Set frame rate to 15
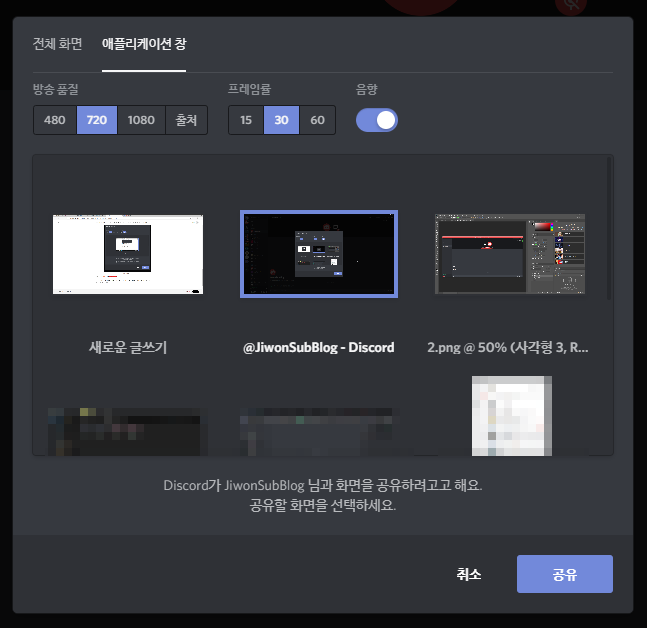Image resolution: width=647 pixels, height=628 pixels. pyautogui.click(x=246, y=120)
